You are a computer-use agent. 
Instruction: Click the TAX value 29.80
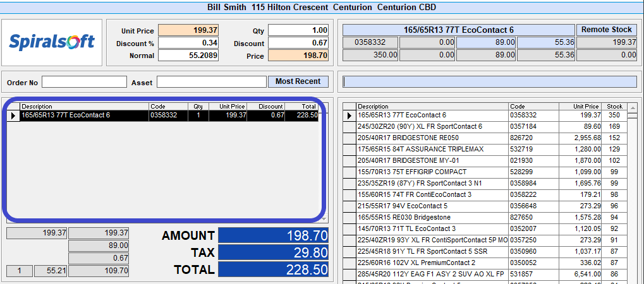[x=274, y=252]
